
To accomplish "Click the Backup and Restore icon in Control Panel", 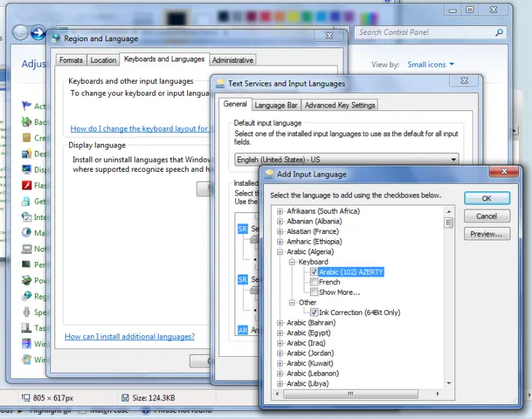I will coord(27,122).
